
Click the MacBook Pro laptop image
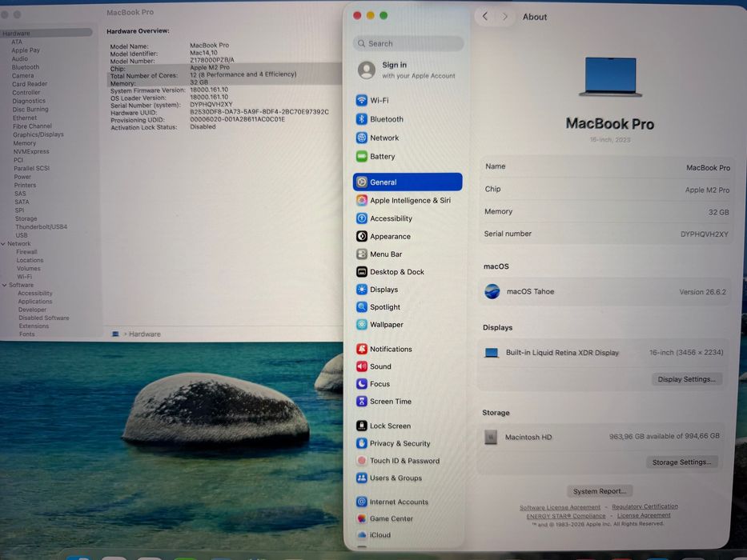click(610, 77)
